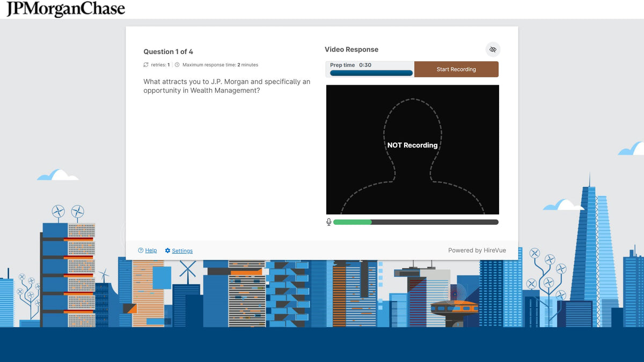644x362 pixels.
Task: Click the NOT Recording video preview
Action: pos(413,150)
